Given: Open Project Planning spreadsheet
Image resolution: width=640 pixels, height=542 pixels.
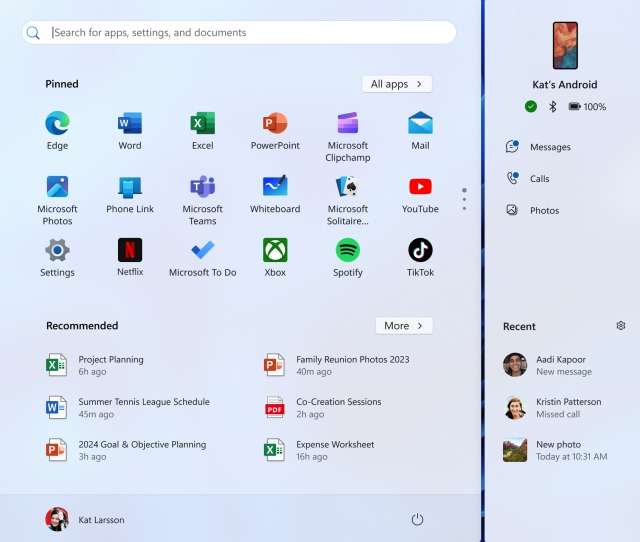Looking at the screenshot, I should click(x=95, y=365).
